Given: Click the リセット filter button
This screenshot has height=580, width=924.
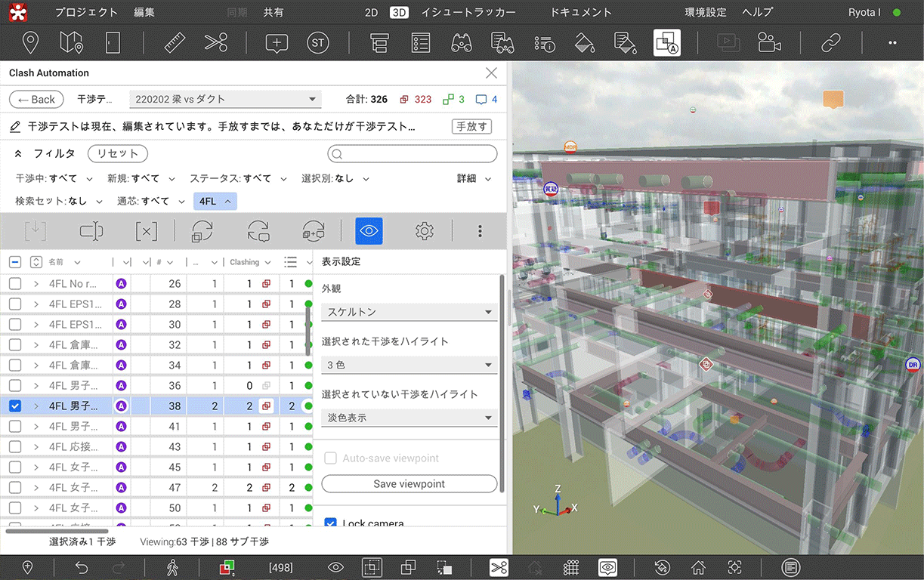Looking at the screenshot, I should 117,153.
